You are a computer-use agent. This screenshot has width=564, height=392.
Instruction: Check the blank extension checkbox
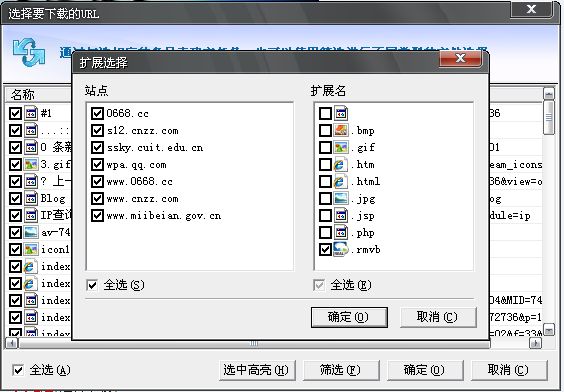pyautogui.click(x=326, y=113)
